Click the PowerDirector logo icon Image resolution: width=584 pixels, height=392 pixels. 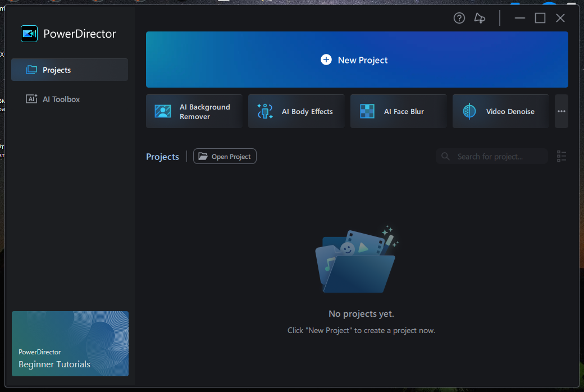29,34
